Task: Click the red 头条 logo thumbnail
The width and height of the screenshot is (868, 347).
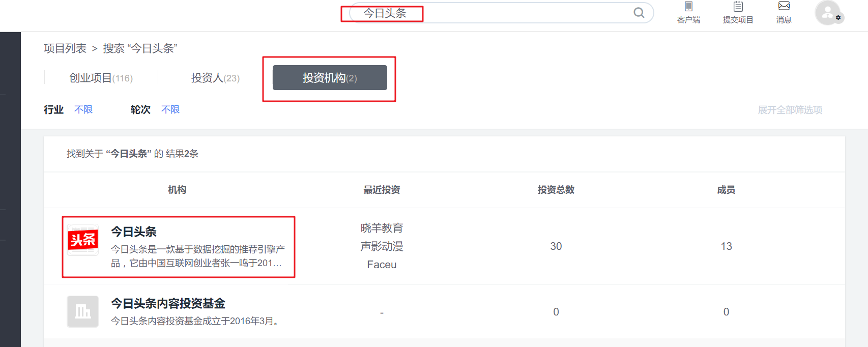Action: (x=83, y=240)
